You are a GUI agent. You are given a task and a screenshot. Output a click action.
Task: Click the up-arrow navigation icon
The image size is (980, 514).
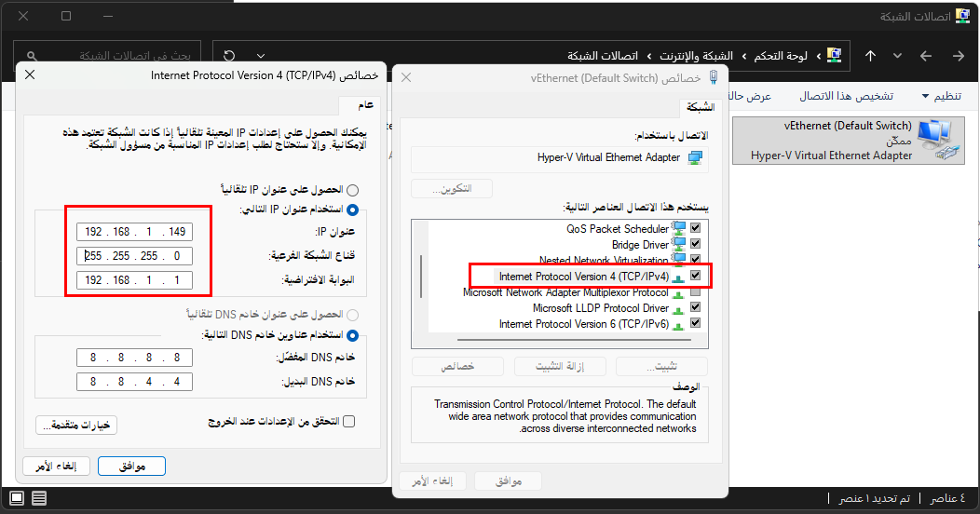coord(870,56)
